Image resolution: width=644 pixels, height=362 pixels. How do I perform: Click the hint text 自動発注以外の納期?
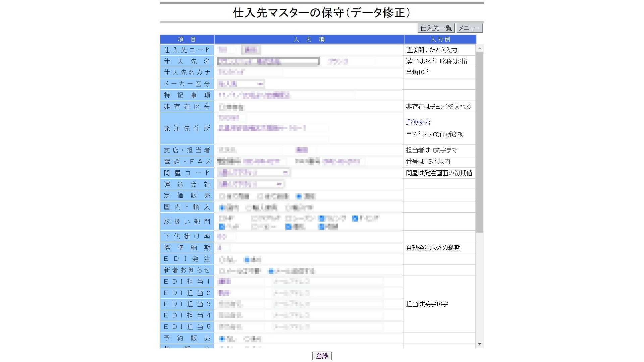(433, 248)
